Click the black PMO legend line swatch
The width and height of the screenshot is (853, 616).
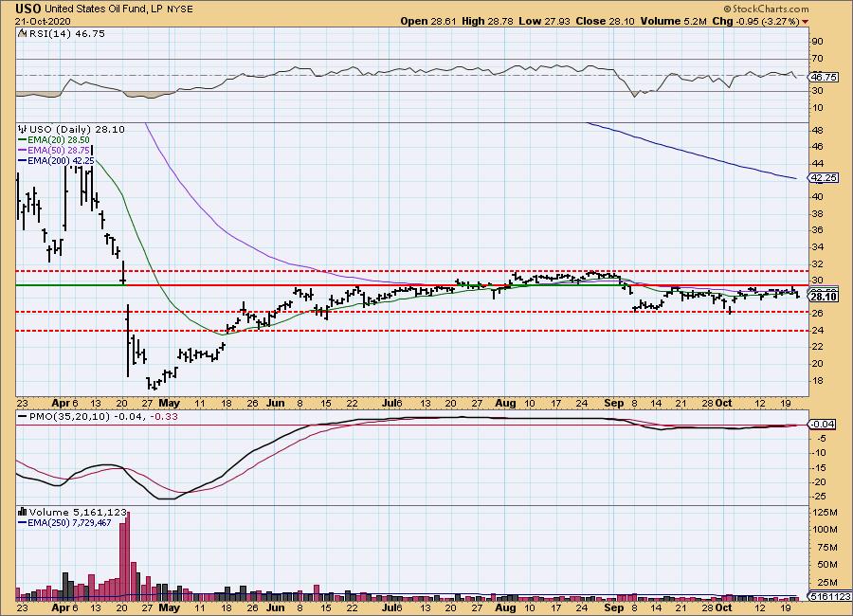(23, 417)
